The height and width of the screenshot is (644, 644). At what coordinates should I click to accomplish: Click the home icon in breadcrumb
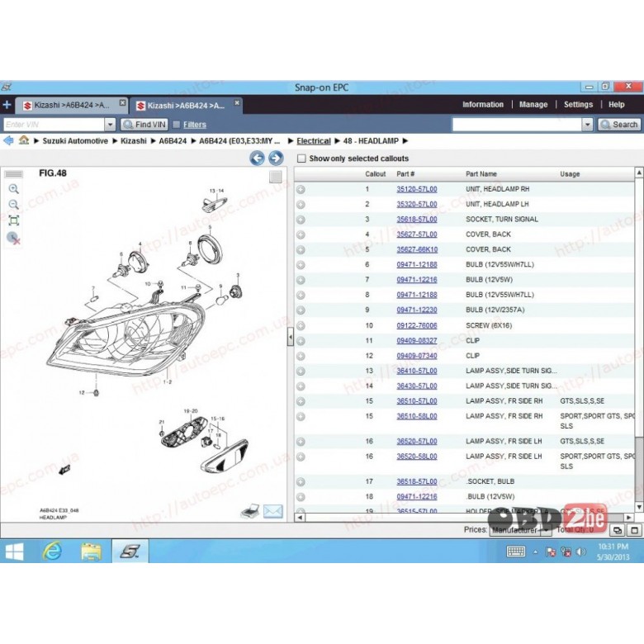pos(24,140)
